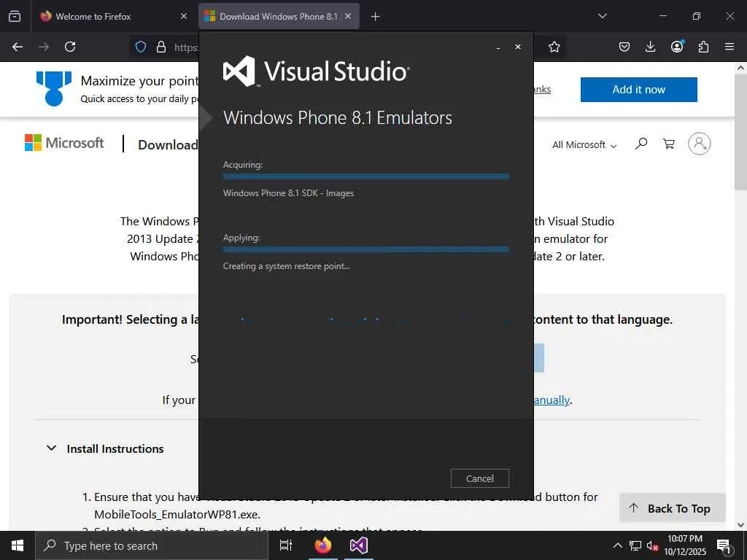The width and height of the screenshot is (747, 560).
Task: Open the tracking protection shield
Action: point(141,47)
